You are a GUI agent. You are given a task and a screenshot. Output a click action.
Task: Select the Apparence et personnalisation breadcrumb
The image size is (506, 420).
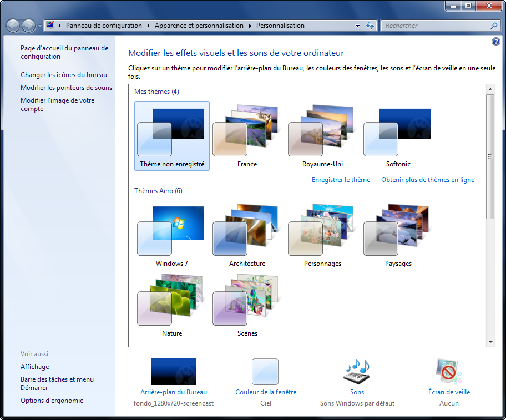pyautogui.click(x=199, y=26)
